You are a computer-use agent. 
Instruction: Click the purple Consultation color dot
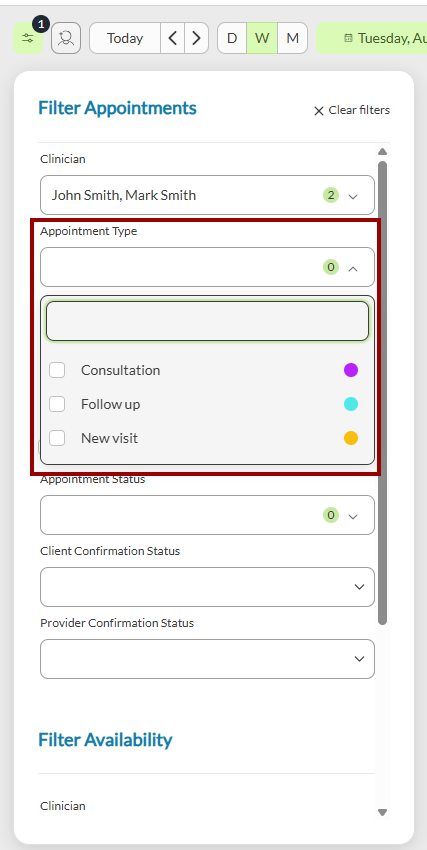pyautogui.click(x=351, y=370)
